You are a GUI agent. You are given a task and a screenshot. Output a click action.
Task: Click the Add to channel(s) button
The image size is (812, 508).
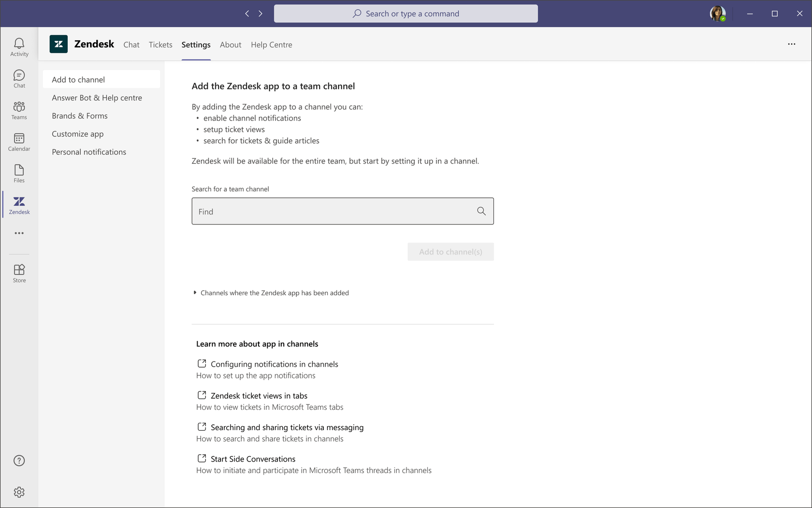tap(450, 252)
